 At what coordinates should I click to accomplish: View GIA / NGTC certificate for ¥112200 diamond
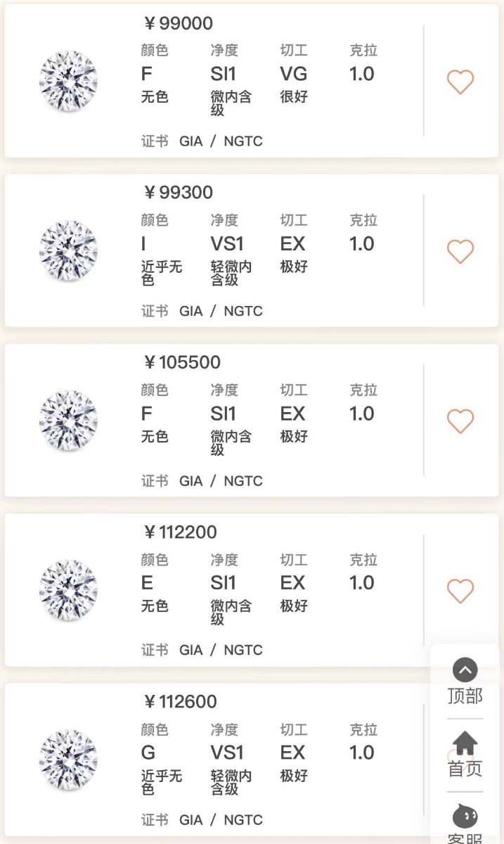[221, 651]
